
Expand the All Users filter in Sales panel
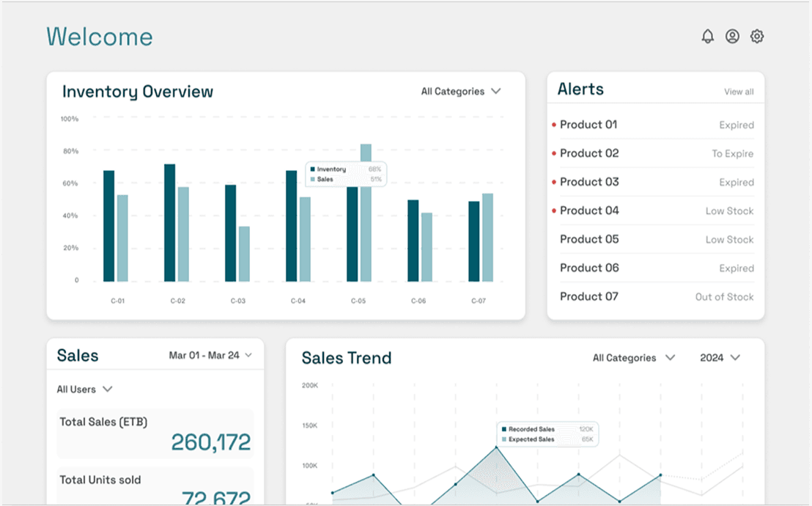(x=85, y=389)
